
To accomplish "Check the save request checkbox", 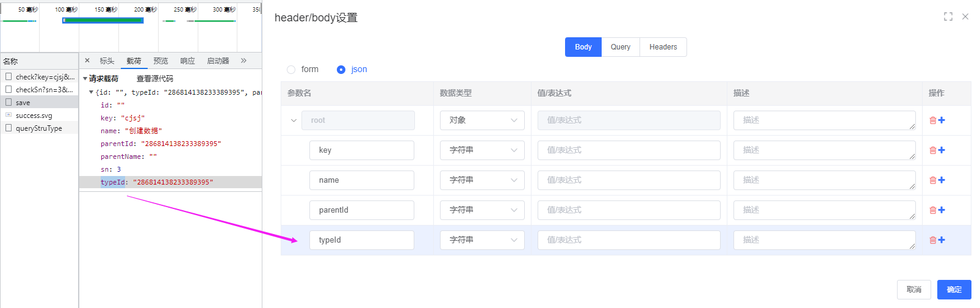I will click(x=9, y=102).
